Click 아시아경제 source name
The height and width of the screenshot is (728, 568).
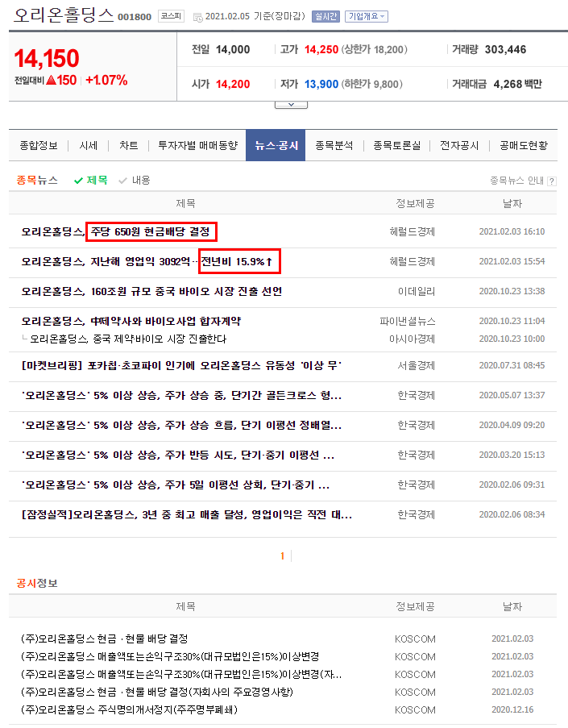click(412, 339)
